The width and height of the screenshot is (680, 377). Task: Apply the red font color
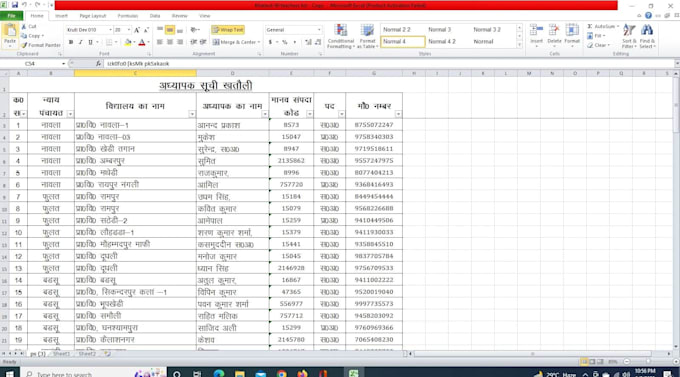tap(141, 42)
